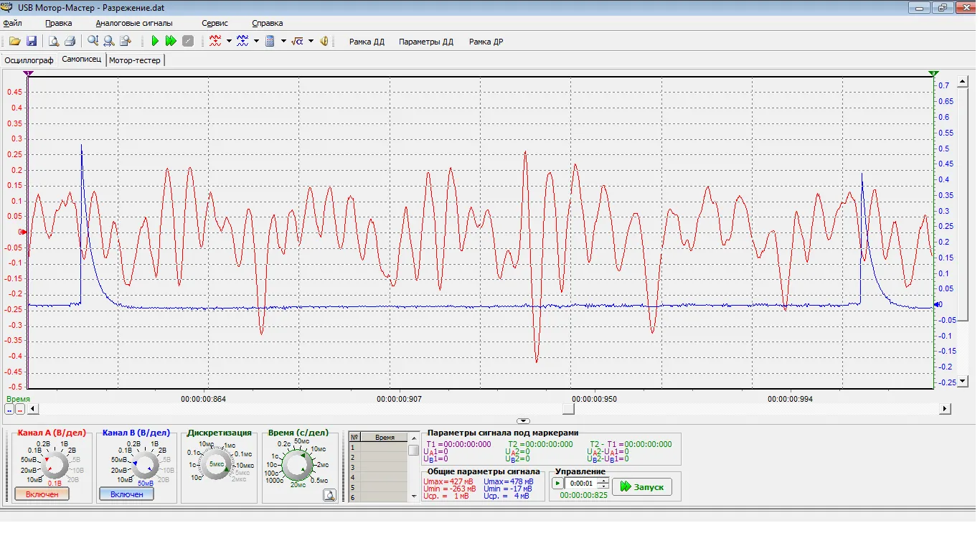
Task: Click the second magnifier zoom icon
Action: pos(108,42)
